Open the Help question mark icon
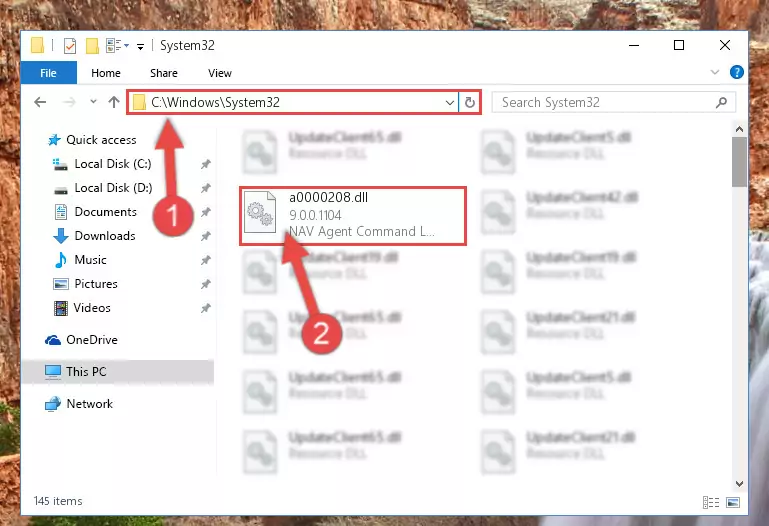This screenshot has width=769, height=526. [736, 72]
